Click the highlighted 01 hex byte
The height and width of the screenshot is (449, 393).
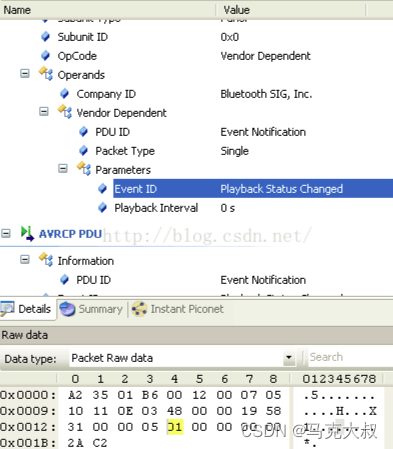(175, 427)
